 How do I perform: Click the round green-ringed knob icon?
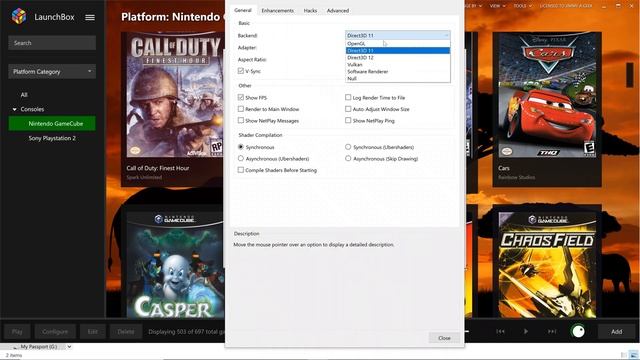click(578, 331)
